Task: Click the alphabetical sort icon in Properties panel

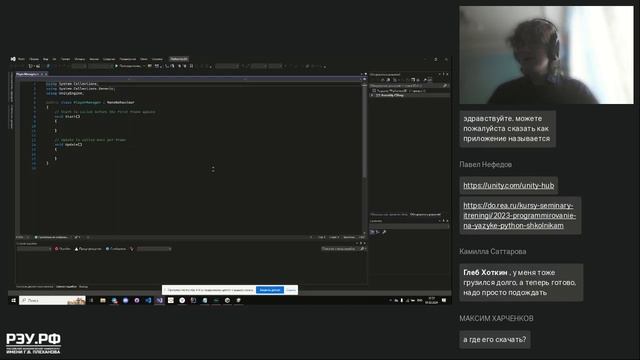Action: (x=378, y=232)
